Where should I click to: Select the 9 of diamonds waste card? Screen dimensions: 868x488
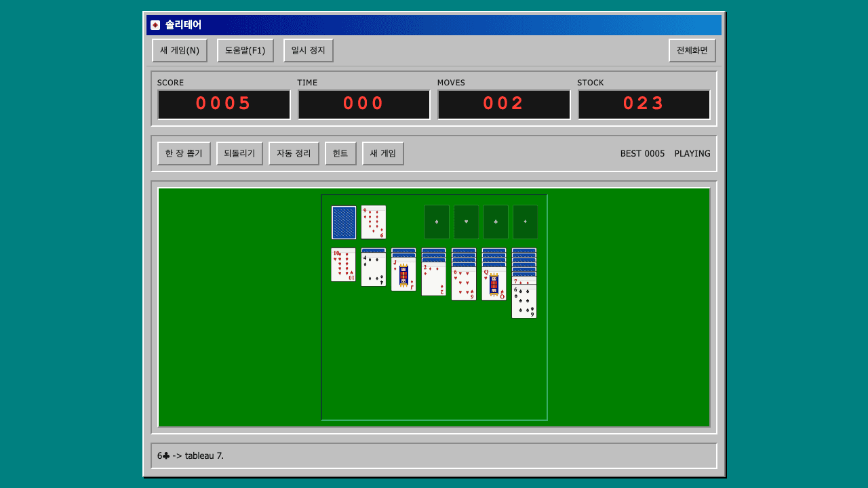pyautogui.click(x=374, y=222)
